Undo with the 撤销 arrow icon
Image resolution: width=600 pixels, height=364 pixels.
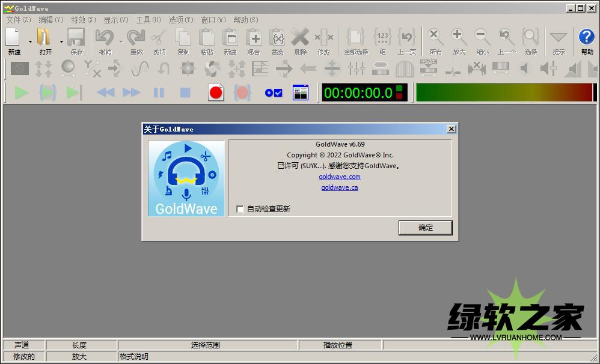105,37
